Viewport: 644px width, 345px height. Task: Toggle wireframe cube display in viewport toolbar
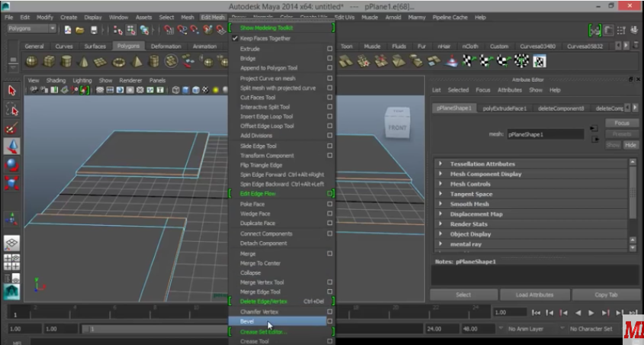tap(175, 90)
